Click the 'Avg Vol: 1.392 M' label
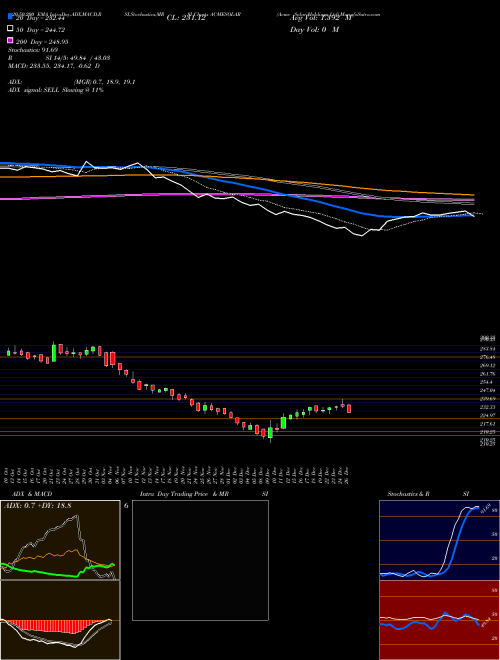 click(x=321, y=18)
